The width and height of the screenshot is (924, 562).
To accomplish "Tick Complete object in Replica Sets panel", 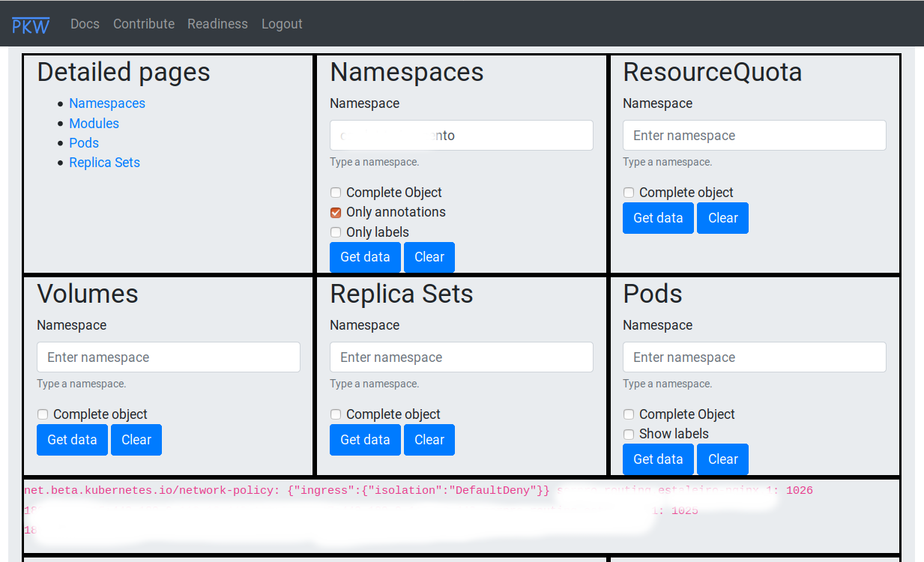I will pos(336,414).
